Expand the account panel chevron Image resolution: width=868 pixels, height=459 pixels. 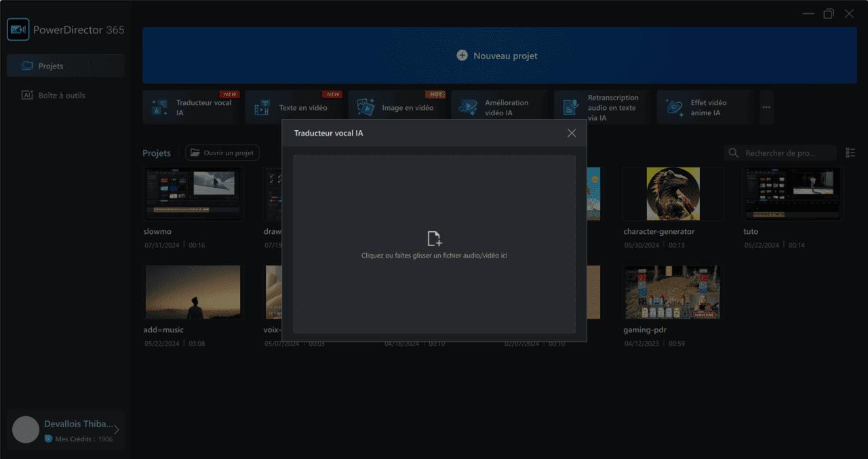[117, 430]
